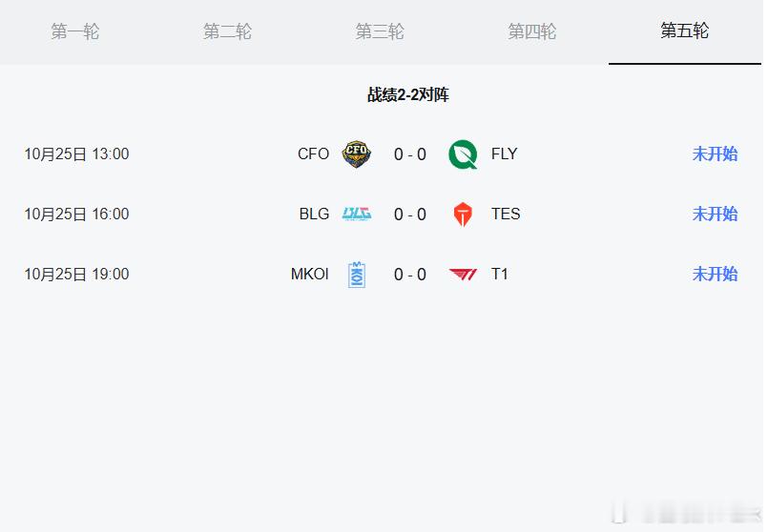Click the BLG team logo

click(357, 215)
